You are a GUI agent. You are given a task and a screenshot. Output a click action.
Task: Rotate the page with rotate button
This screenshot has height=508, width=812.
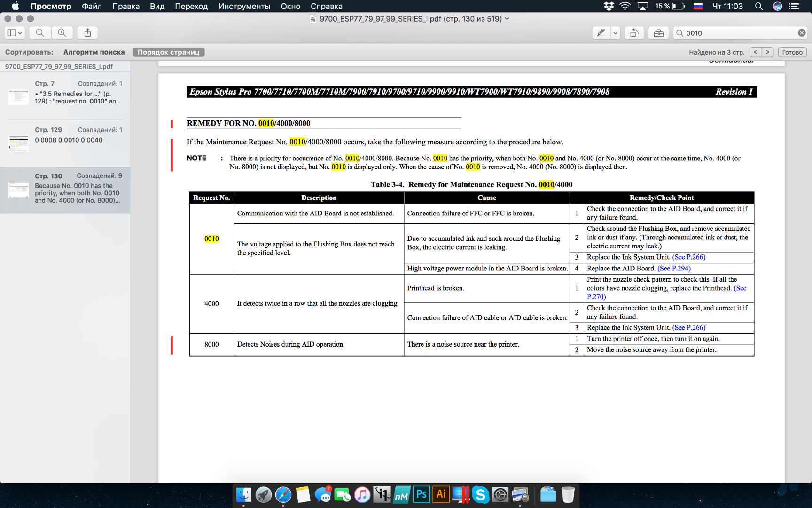tap(634, 33)
